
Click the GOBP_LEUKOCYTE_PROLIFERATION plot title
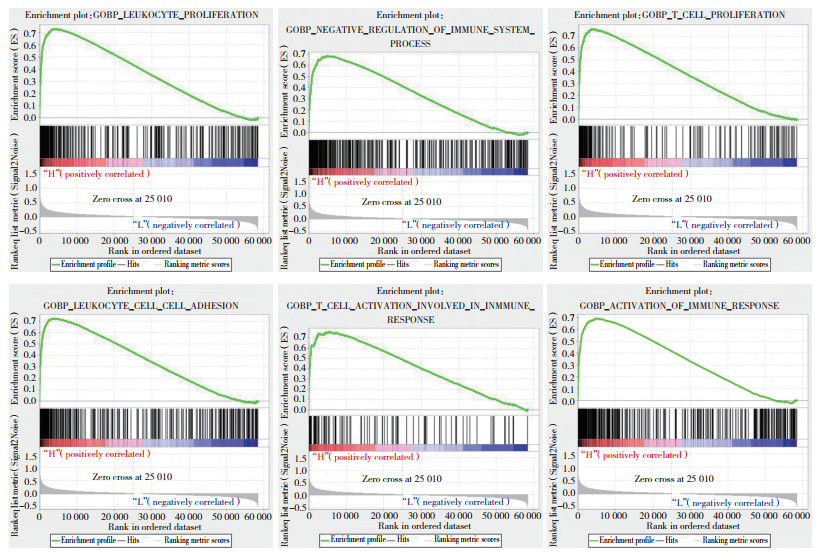pos(147,15)
